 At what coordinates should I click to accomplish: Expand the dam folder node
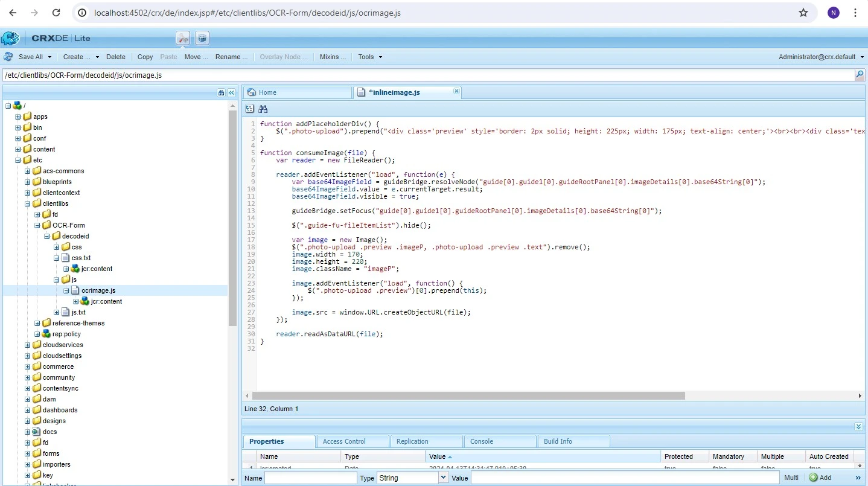pos(28,399)
